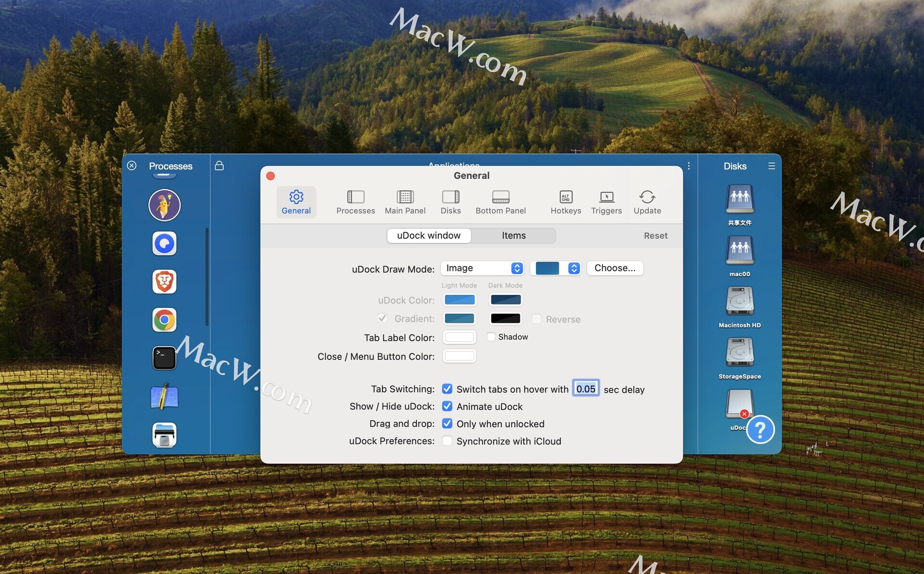924x574 pixels.
Task: Click the lock icon in uDock
Action: coord(219,166)
